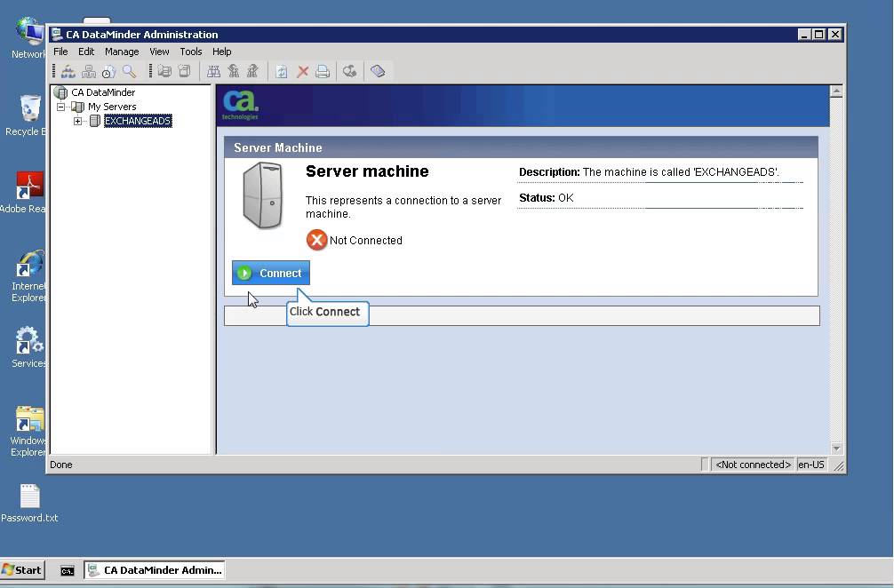Screen dimensions: 894x588
Task: Click the red Not Connected status icon
Action: [316, 240]
